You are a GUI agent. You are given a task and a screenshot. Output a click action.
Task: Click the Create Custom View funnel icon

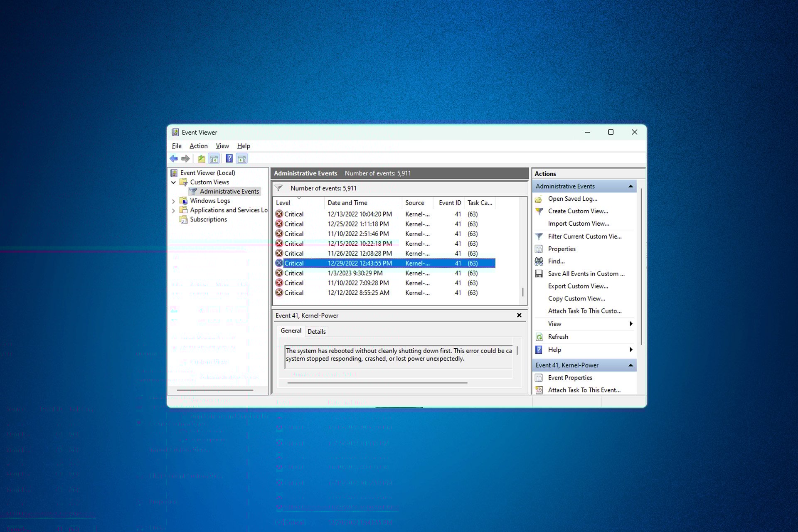click(539, 211)
